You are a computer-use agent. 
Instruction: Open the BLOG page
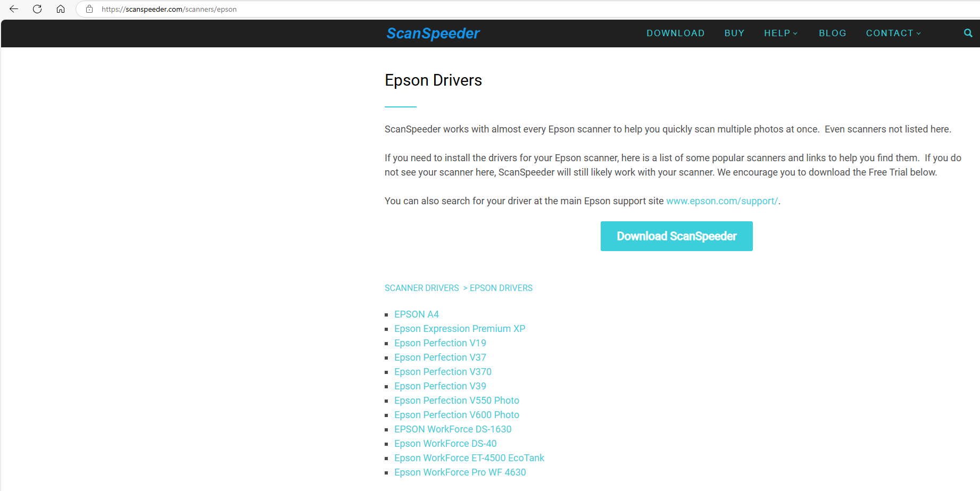[x=833, y=33]
